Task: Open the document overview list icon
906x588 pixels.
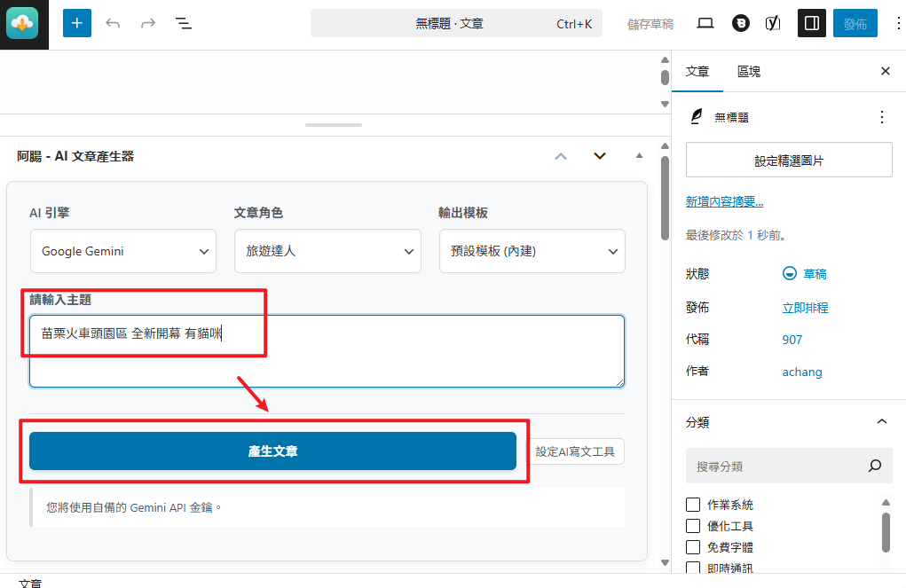Action: 184,23
